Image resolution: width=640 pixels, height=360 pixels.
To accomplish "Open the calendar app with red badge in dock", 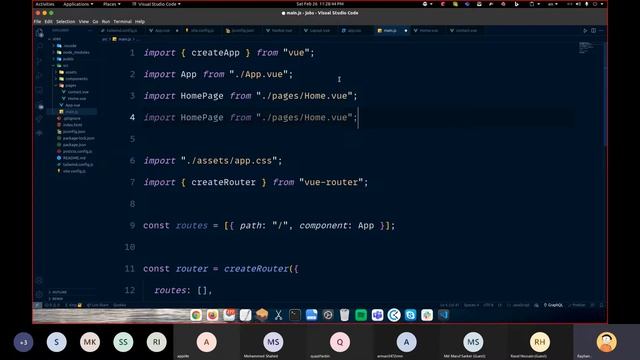I will point(229,315).
